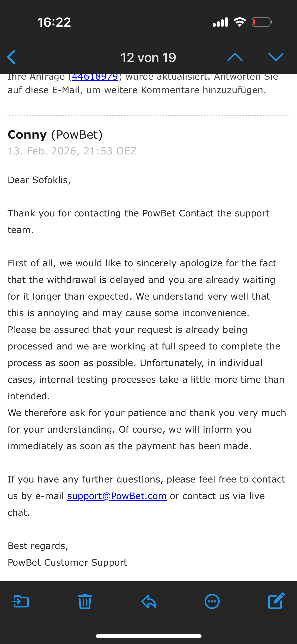Viewport: 297px width, 644px height.
Task: Tap sender name Conny (PowBet)
Action: click(55, 135)
